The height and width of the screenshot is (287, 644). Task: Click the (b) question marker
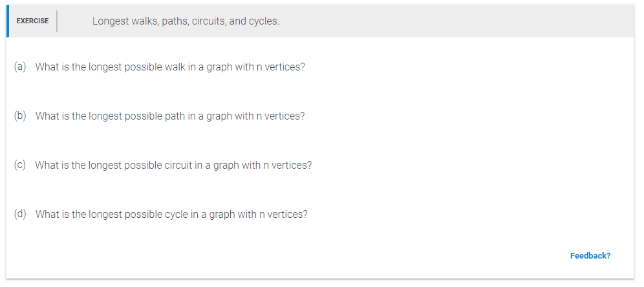click(20, 116)
